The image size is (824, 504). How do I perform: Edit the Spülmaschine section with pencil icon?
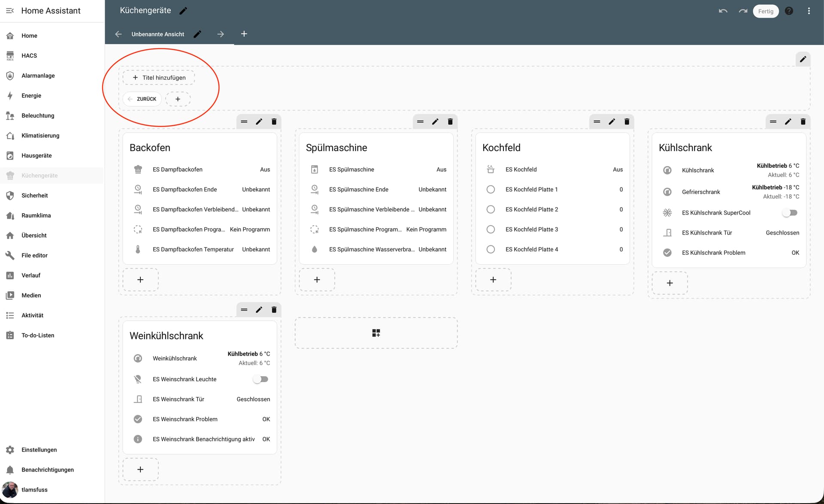435,122
